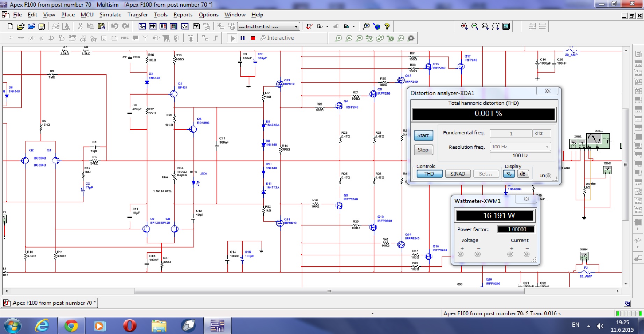Click the Fundamental freq. value field
The width and height of the screenshot is (644, 334).
[511, 133]
